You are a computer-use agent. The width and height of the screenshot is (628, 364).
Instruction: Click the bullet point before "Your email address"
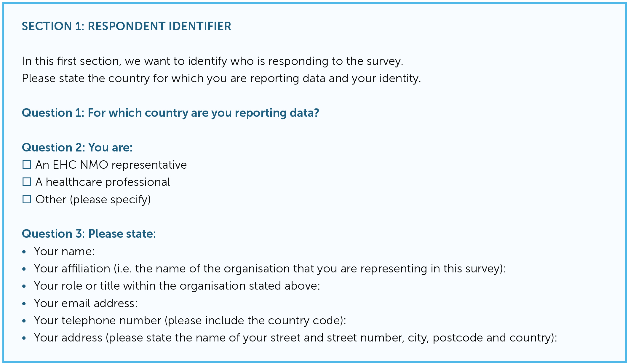(x=24, y=304)
